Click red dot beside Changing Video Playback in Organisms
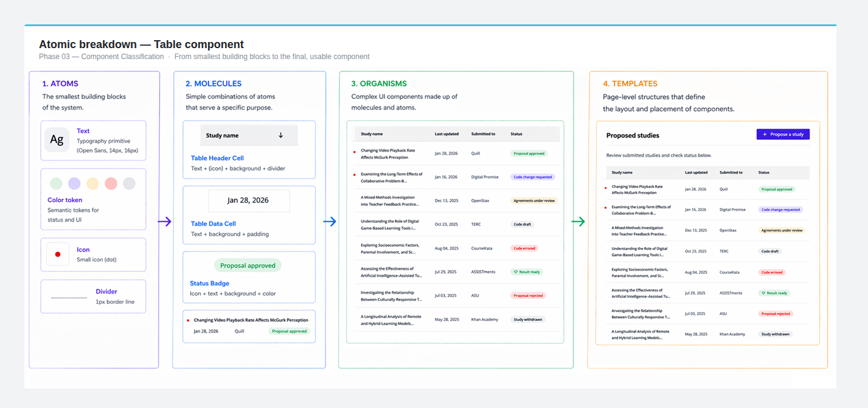Screen dimensions: 868x408 (x=355, y=153)
